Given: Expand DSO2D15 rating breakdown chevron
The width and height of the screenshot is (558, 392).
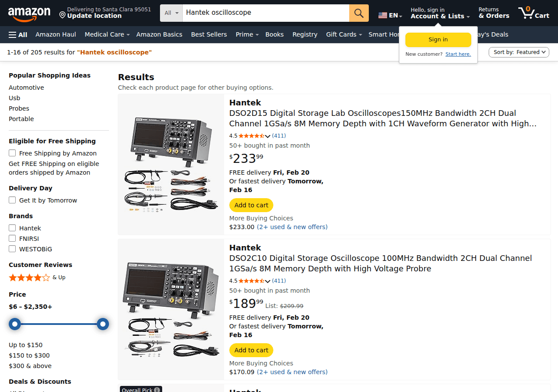Looking at the screenshot, I should 268,136.
